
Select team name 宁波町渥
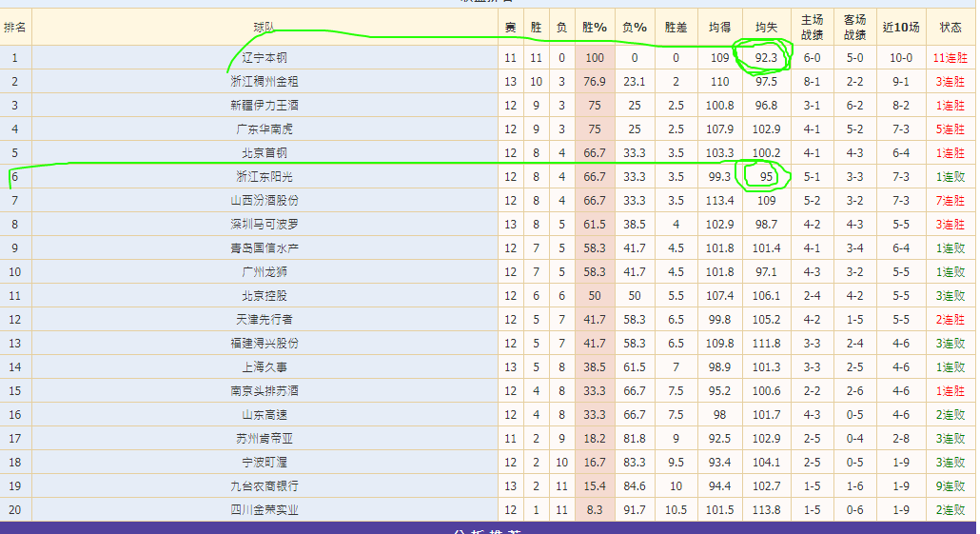[x=265, y=462]
